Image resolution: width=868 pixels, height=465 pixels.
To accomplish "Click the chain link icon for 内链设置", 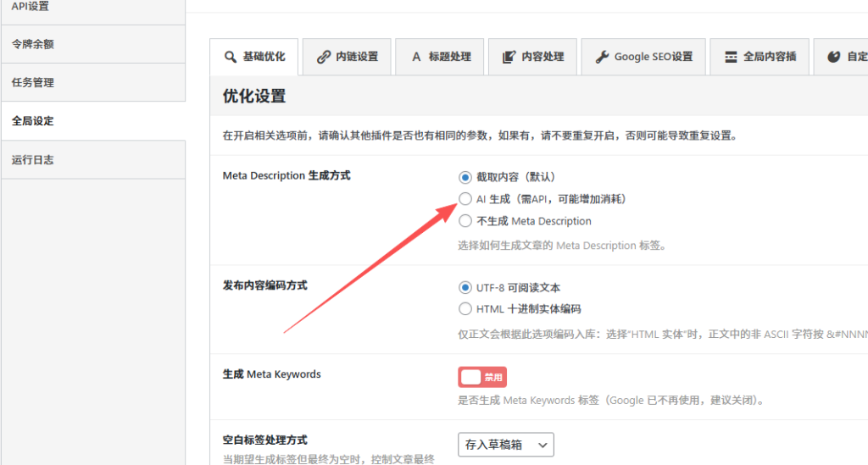I will click(323, 57).
